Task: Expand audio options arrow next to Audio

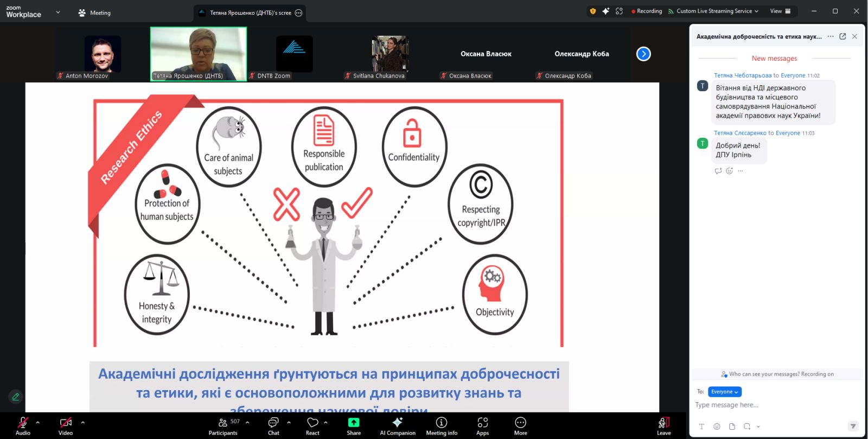Action: [x=37, y=422]
